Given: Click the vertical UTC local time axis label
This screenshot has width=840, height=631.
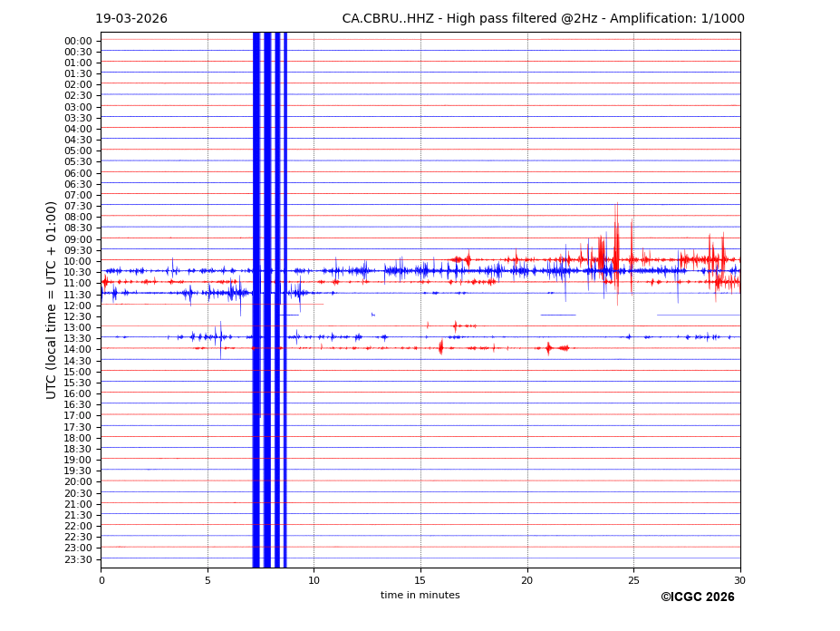Looking at the screenshot, I should 52,299.
